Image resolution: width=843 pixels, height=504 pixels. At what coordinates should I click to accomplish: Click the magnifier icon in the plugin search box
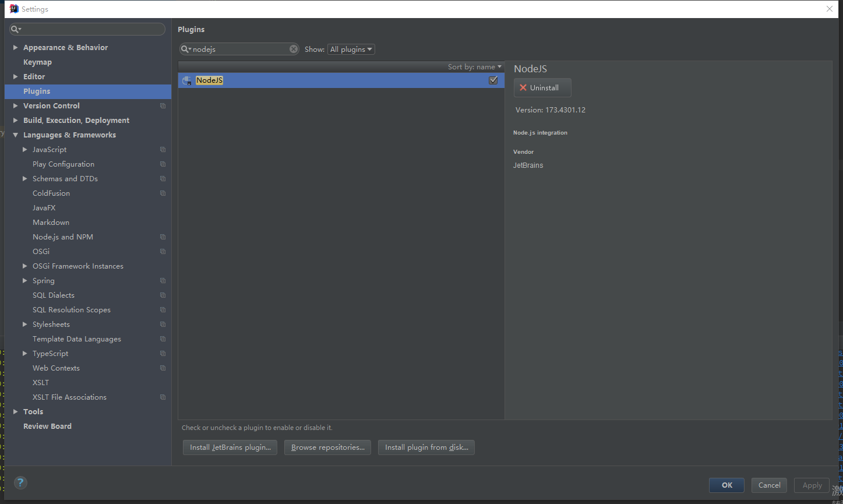185,49
